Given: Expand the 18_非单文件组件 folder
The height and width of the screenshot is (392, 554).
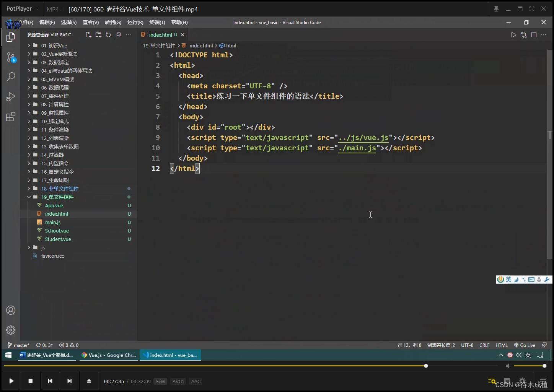Looking at the screenshot, I should coord(78,189).
